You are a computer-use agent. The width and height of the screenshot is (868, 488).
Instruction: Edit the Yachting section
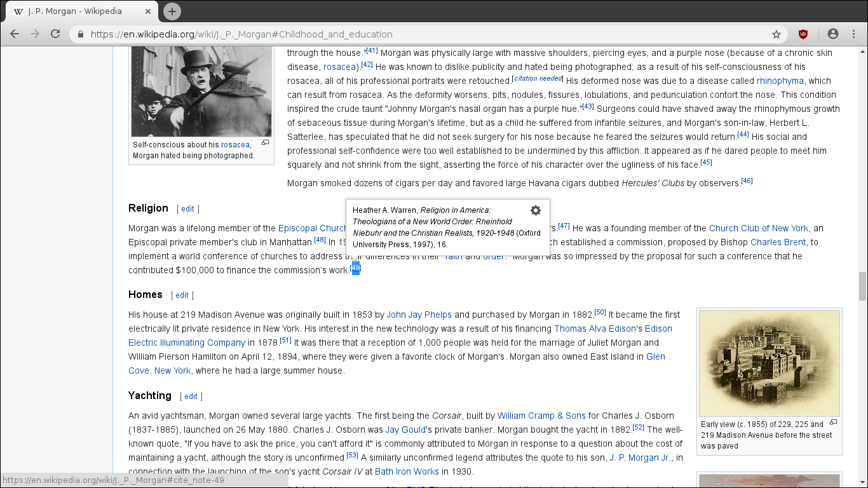(x=191, y=396)
